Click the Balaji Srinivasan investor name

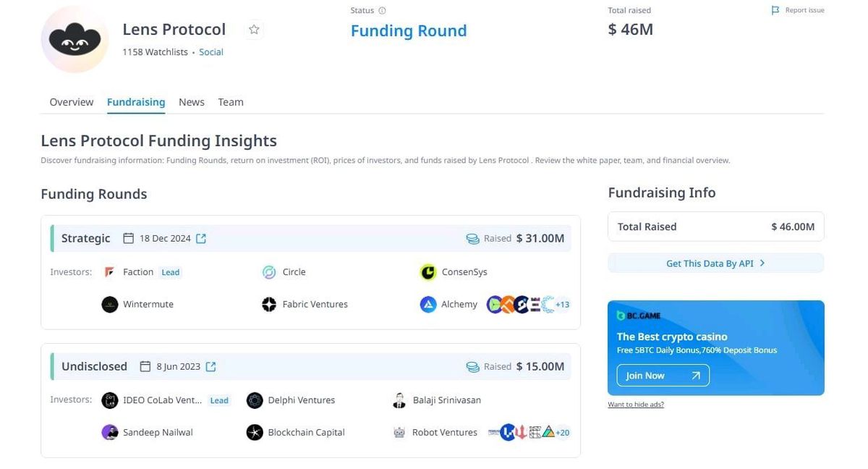tap(447, 400)
